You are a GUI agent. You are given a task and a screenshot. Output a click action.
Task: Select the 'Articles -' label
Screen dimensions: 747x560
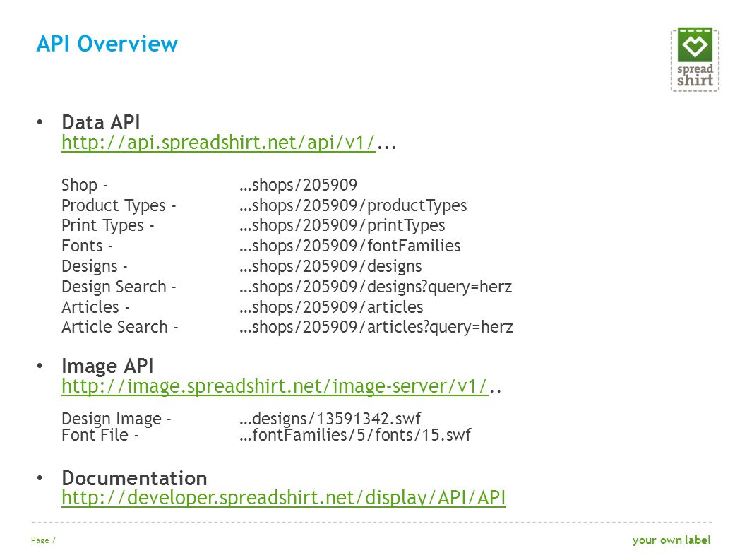click(x=95, y=307)
